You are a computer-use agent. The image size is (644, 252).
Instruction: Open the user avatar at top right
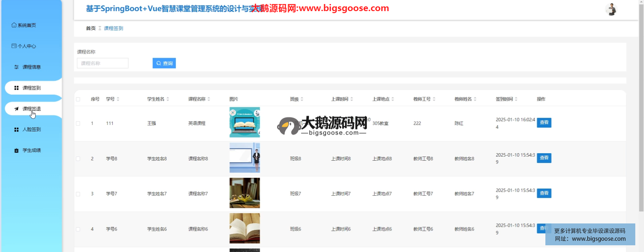(x=611, y=9)
